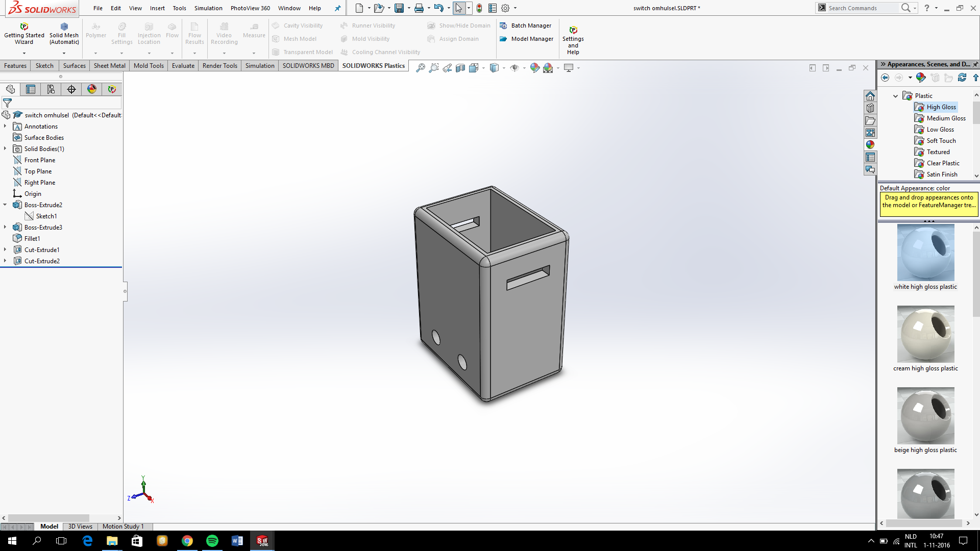Open ConfigurationManager tab icon
Viewport: 980px width, 551px height.
click(51, 89)
